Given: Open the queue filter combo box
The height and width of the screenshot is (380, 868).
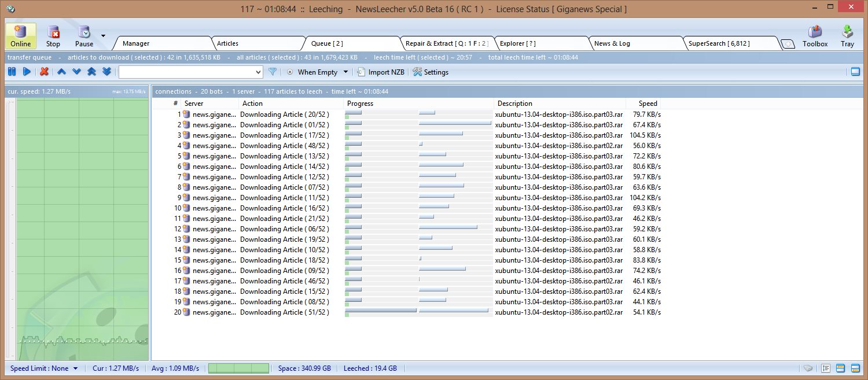Looking at the screenshot, I should (x=191, y=72).
